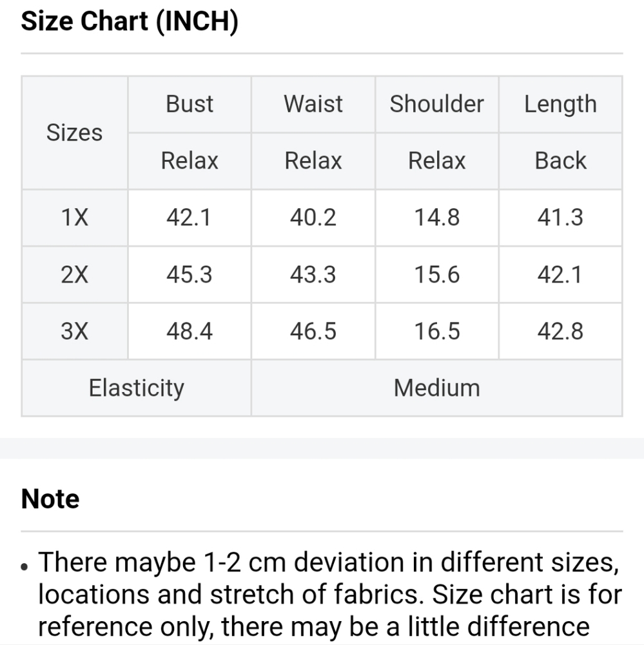Select the 2X size row label
The image size is (644, 645).
click(x=74, y=274)
